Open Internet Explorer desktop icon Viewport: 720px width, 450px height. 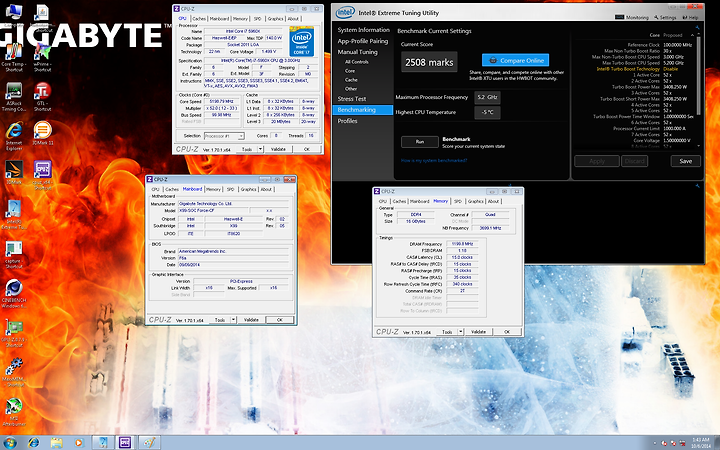coord(14,136)
